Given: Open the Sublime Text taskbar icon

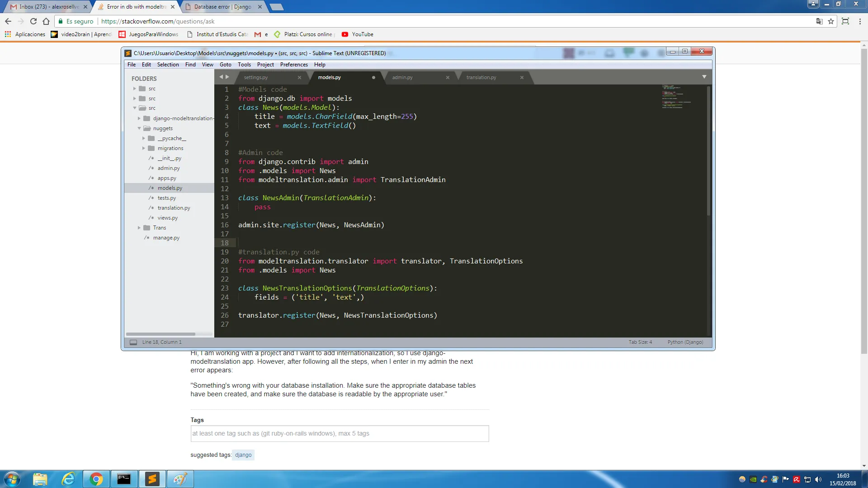Looking at the screenshot, I should pos(152,479).
